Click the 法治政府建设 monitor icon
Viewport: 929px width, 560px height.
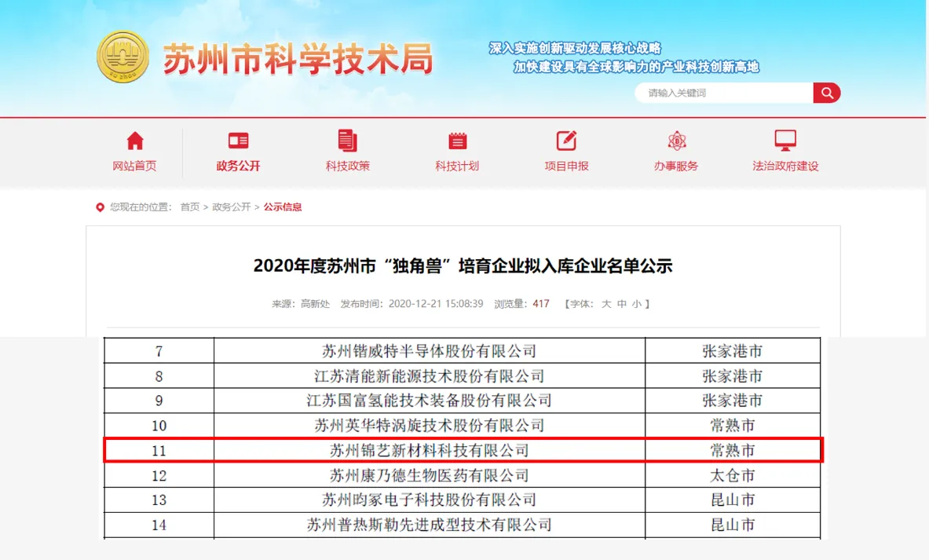point(785,141)
